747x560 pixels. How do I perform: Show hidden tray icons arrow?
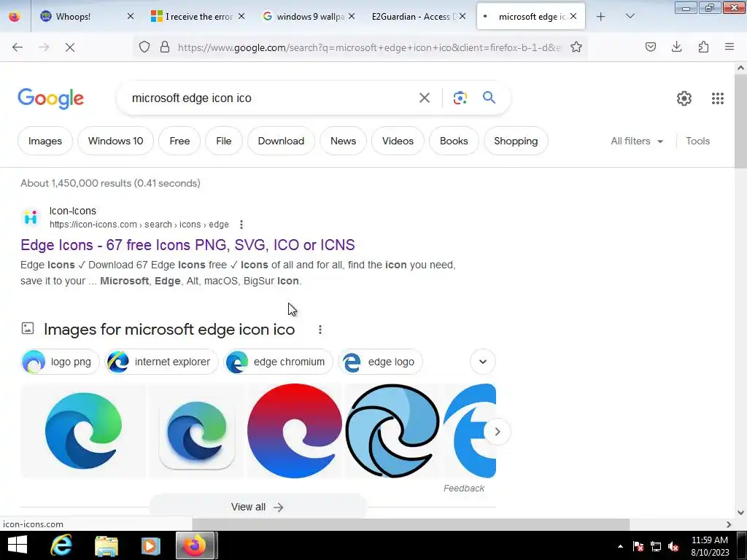[x=620, y=546]
